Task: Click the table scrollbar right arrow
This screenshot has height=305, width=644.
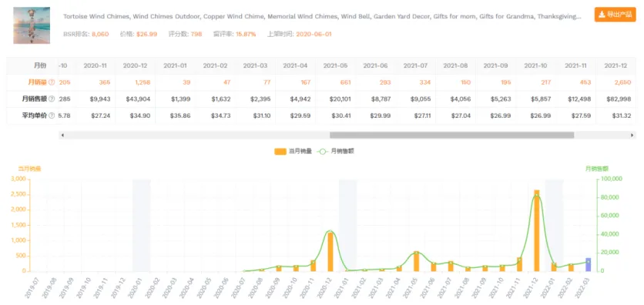Action: 632,135
